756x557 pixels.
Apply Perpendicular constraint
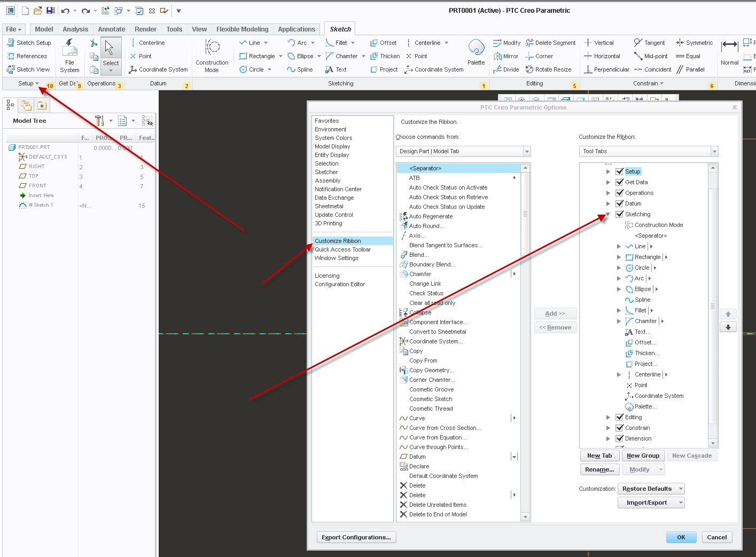pos(606,69)
